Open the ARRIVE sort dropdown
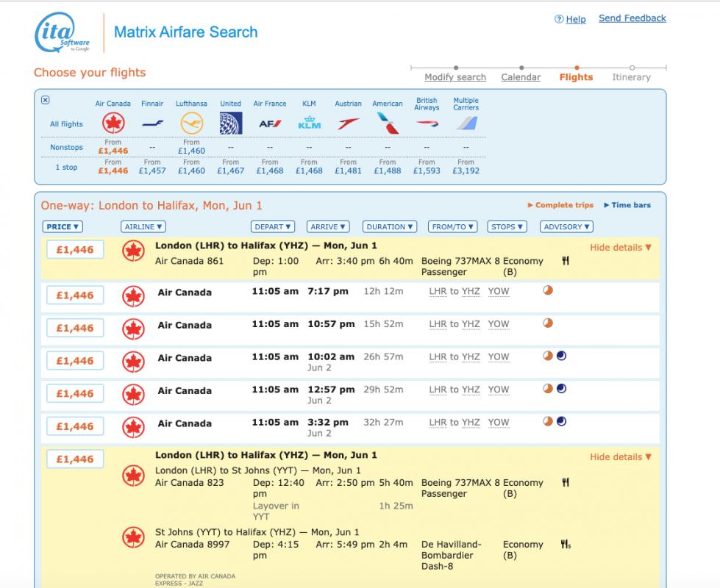This screenshot has width=720, height=588. tap(328, 227)
